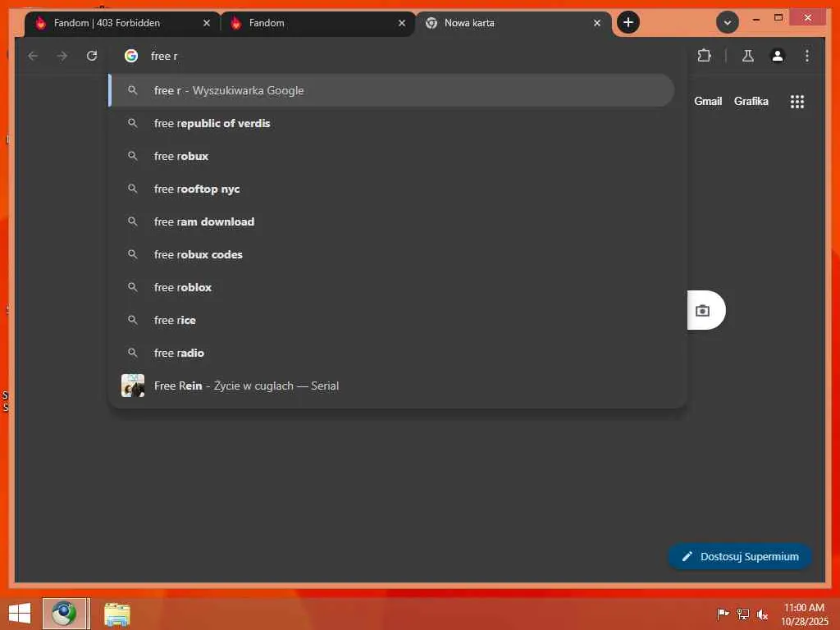Click the muted volume tray icon
Viewport: 840px width, 630px height.
click(762, 614)
